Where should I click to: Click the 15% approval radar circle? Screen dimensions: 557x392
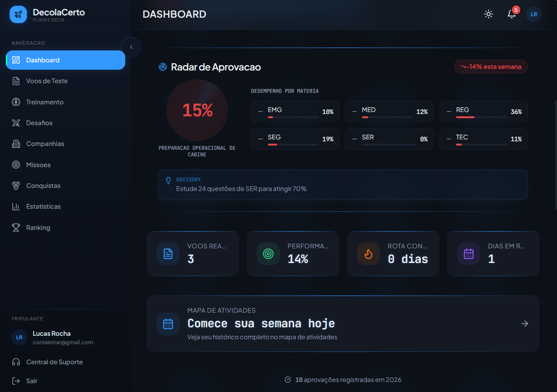pyautogui.click(x=197, y=110)
